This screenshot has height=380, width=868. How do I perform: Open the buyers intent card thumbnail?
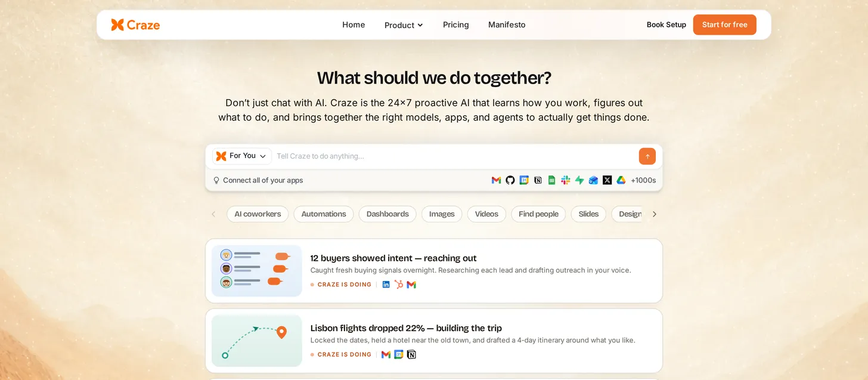(x=257, y=271)
